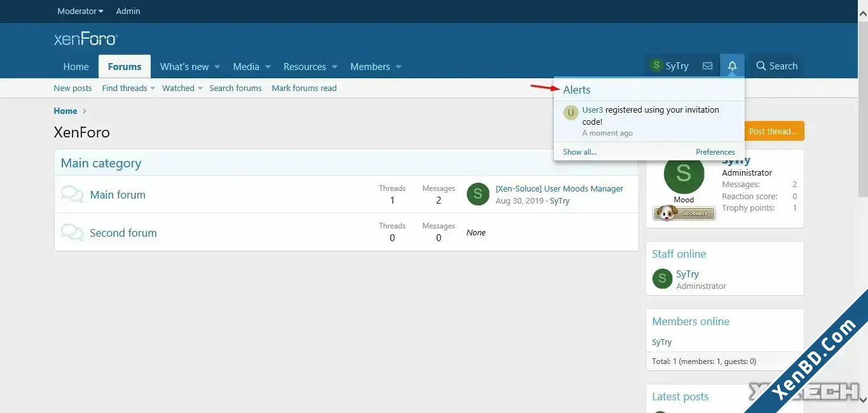The height and width of the screenshot is (413, 868).
Task: Click Latest posts heading
Action: (680, 396)
